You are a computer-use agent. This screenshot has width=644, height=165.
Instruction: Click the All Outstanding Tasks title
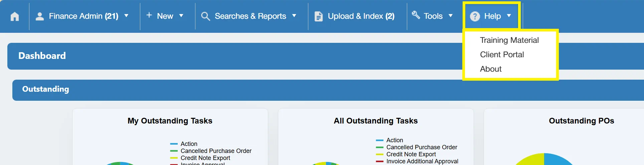point(376,121)
